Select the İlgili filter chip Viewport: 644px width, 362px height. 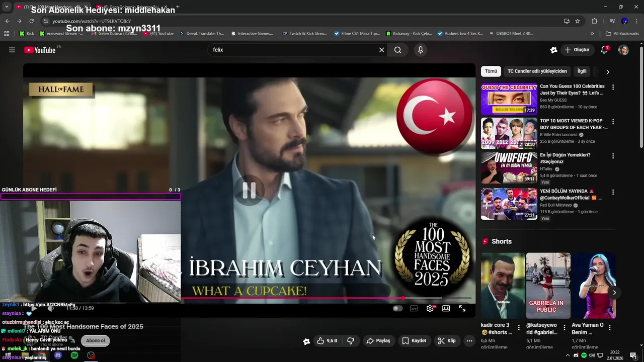[x=582, y=71]
